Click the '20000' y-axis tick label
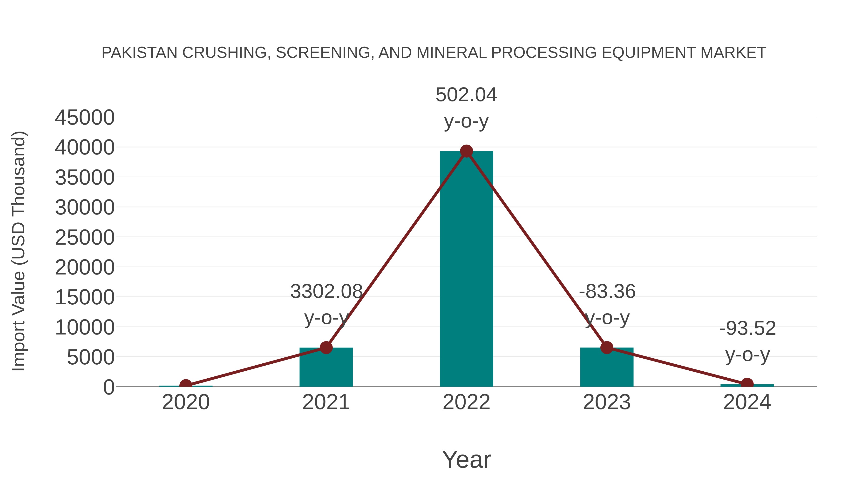 (85, 267)
